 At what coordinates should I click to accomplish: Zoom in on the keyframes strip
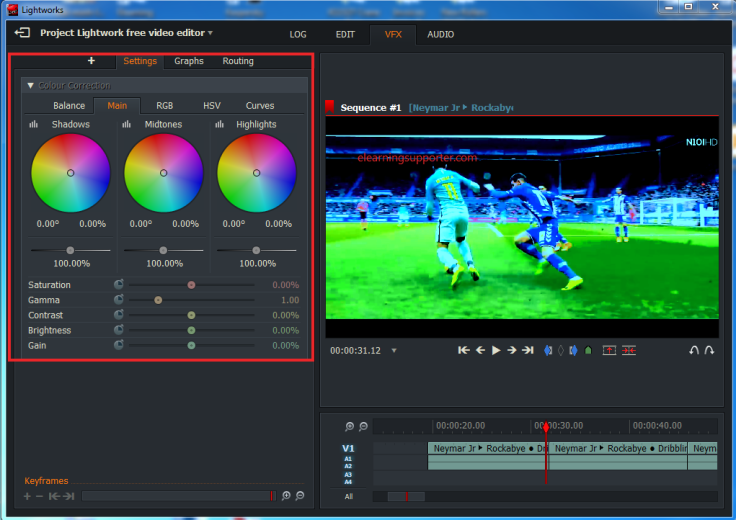[x=286, y=496]
